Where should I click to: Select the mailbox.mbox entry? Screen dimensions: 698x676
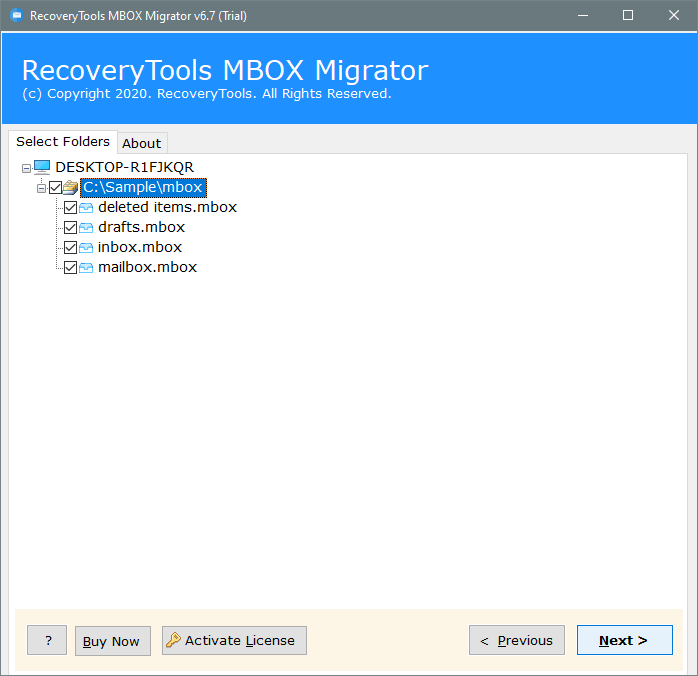[147, 267]
